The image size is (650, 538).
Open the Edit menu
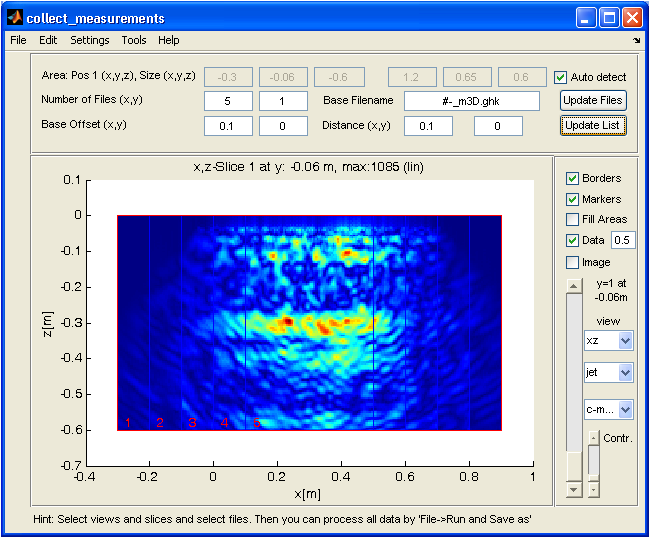click(48, 40)
